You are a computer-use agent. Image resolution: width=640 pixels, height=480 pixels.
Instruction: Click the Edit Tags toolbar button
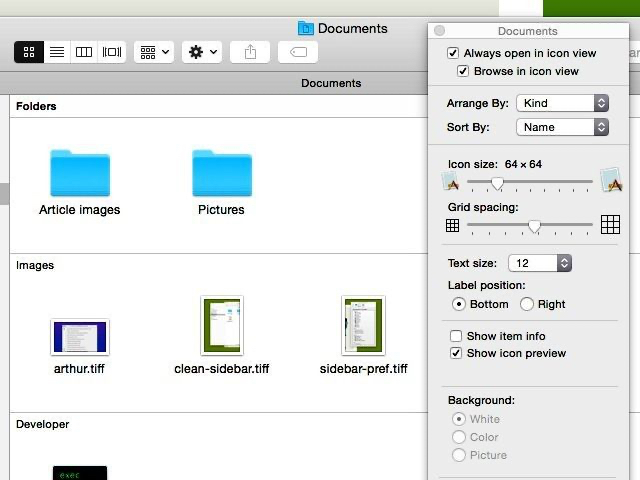click(x=298, y=52)
